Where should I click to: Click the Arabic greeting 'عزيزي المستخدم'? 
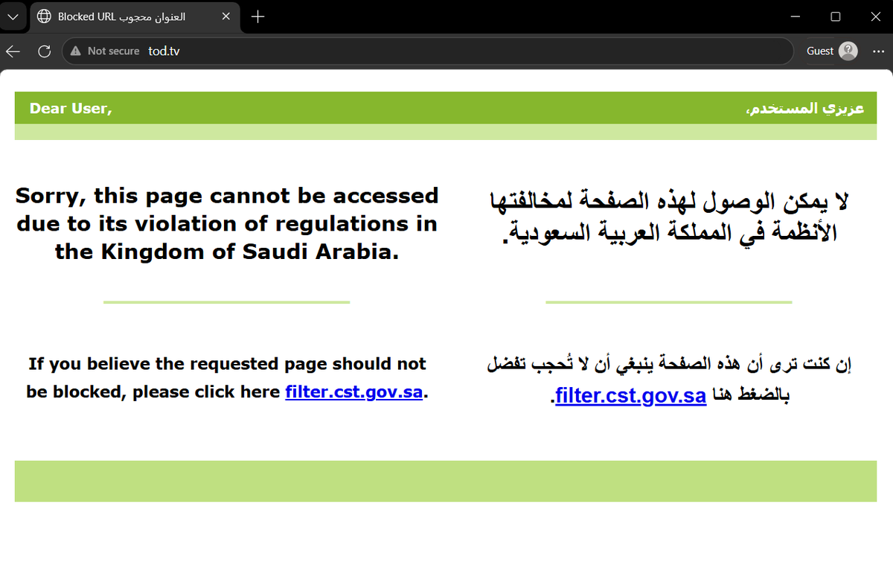[x=804, y=109]
